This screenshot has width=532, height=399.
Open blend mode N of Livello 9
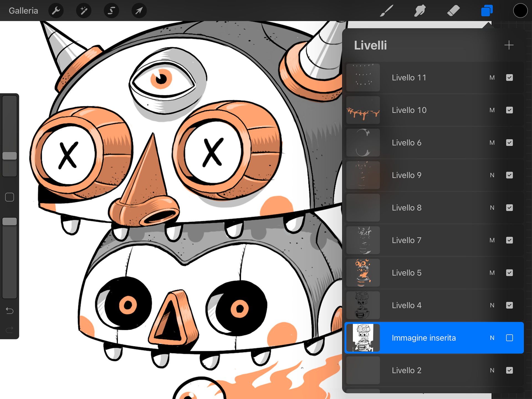click(x=492, y=175)
